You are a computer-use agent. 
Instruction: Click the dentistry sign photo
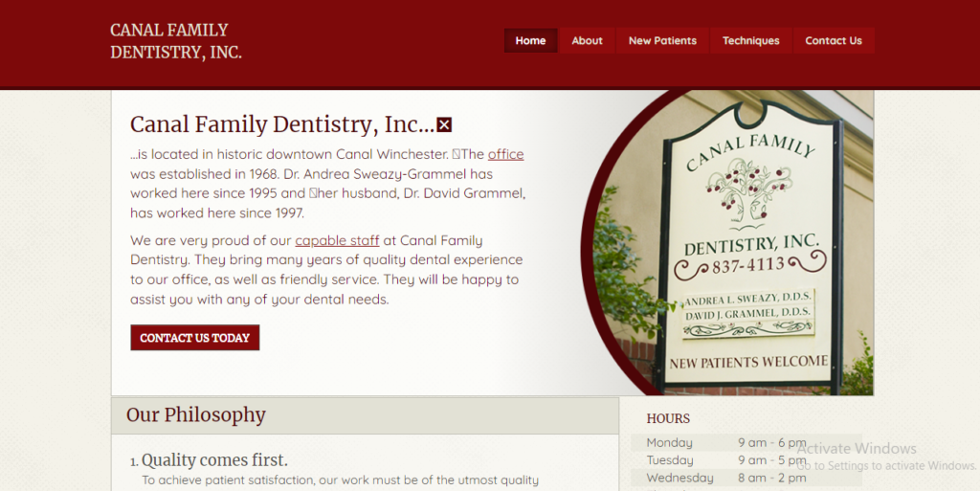[728, 242]
